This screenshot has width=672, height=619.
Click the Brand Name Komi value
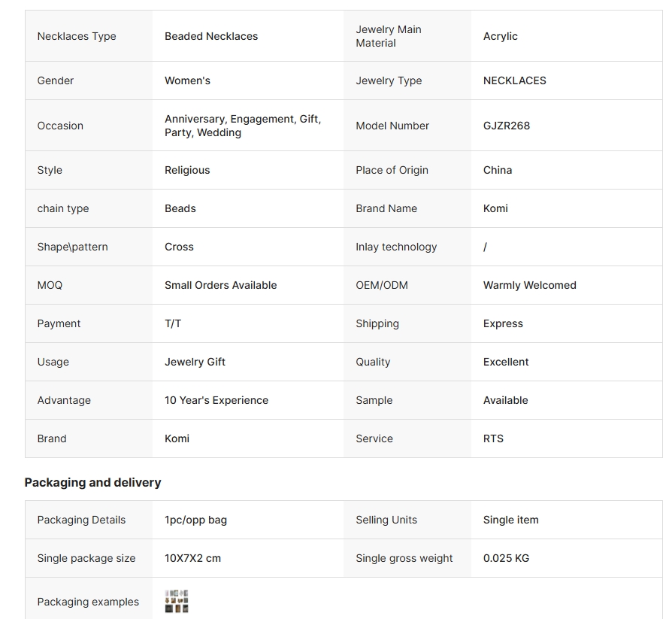(495, 208)
